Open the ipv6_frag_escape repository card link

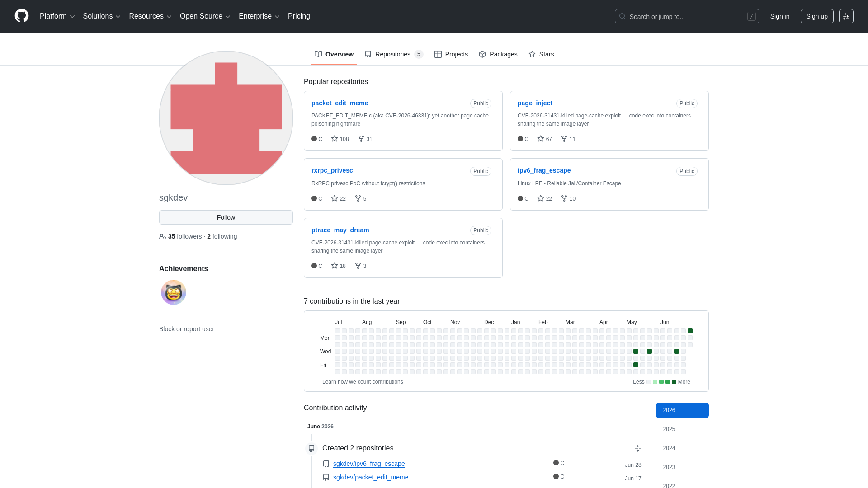click(x=544, y=170)
